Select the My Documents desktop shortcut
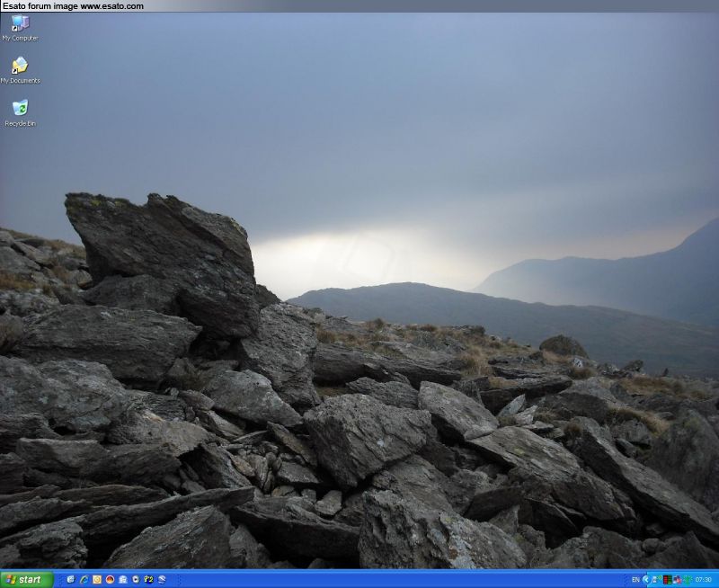 [x=20, y=67]
